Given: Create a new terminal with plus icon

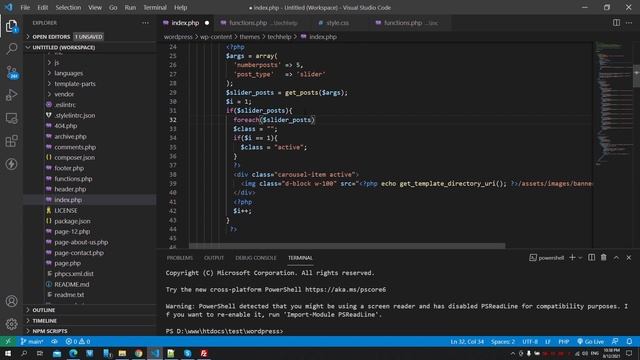Looking at the screenshot, I should [572, 258].
